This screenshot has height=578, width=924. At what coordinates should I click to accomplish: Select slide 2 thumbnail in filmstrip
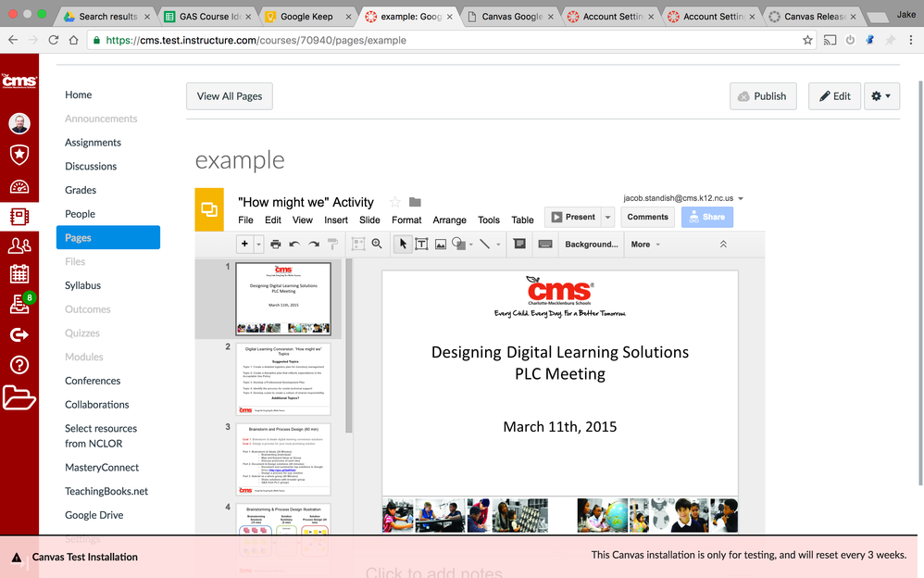[283, 379]
